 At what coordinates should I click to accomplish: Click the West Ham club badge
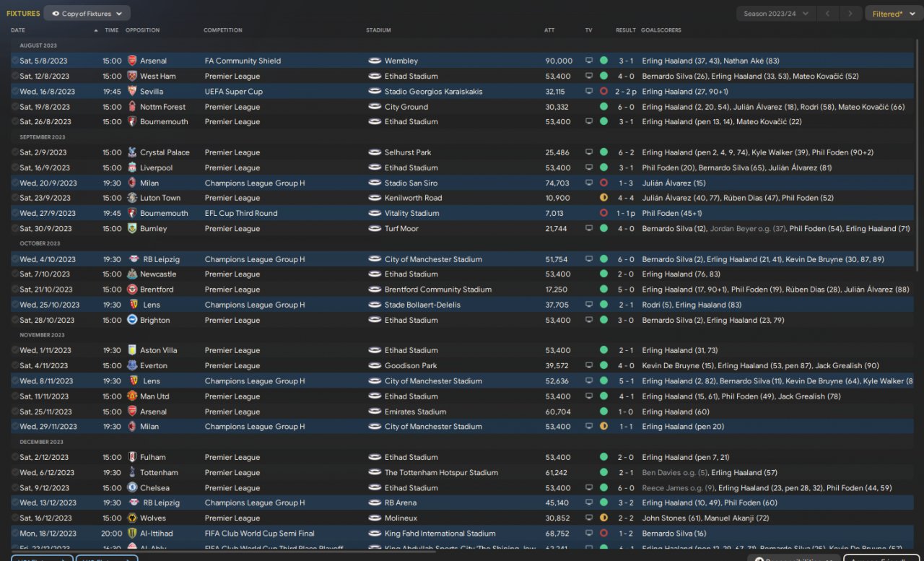click(132, 76)
